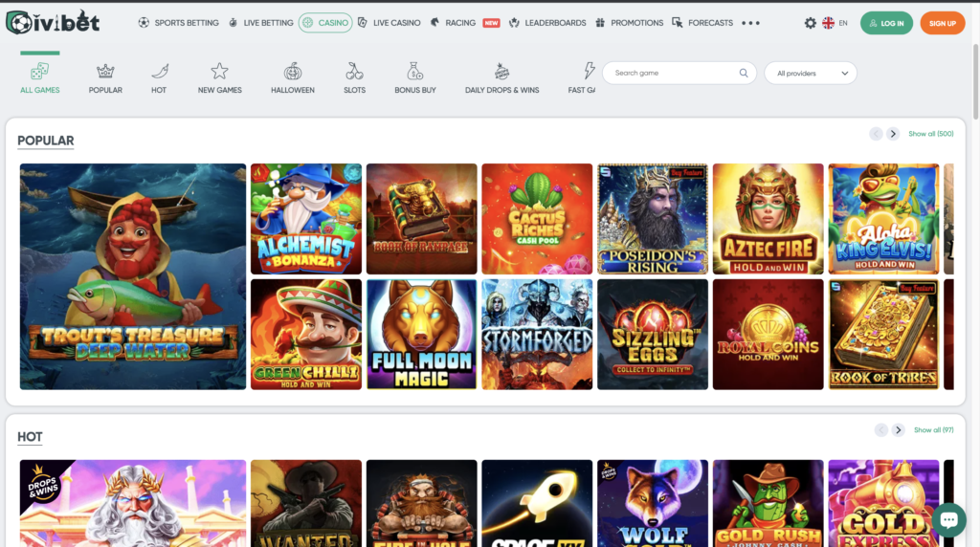Select the Hot chili pepper icon
The height and width of the screenshot is (547, 980).
tap(160, 71)
